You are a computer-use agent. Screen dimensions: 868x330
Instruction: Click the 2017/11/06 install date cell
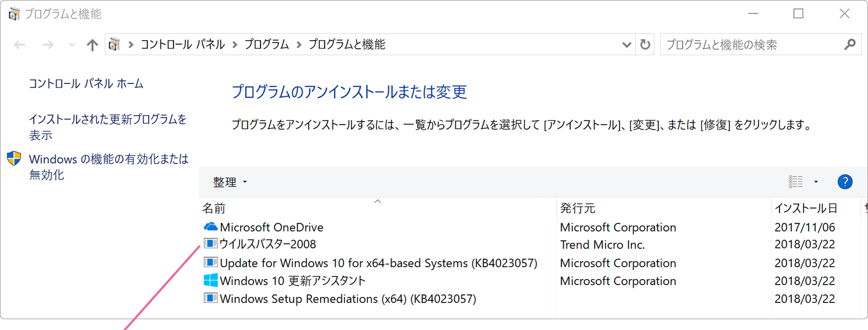[x=805, y=227]
